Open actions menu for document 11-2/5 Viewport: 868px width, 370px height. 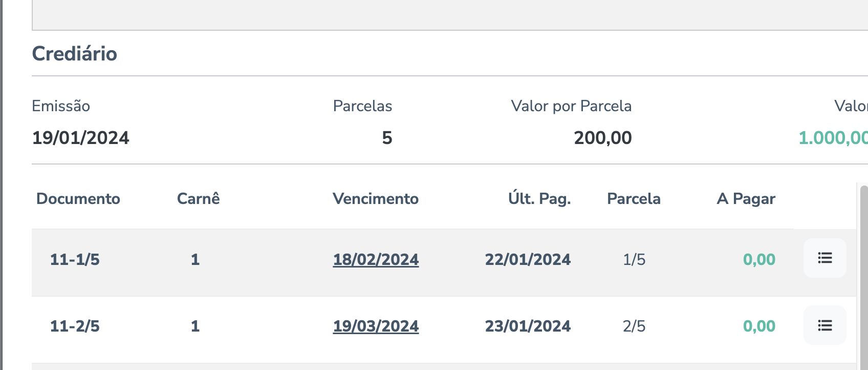(x=824, y=325)
